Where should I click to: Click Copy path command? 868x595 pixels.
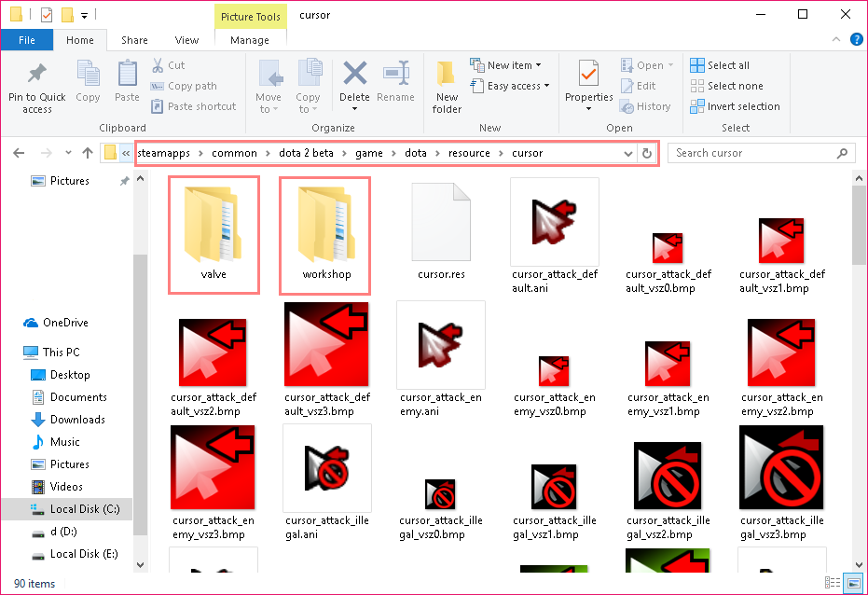pyautogui.click(x=184, y=86)
